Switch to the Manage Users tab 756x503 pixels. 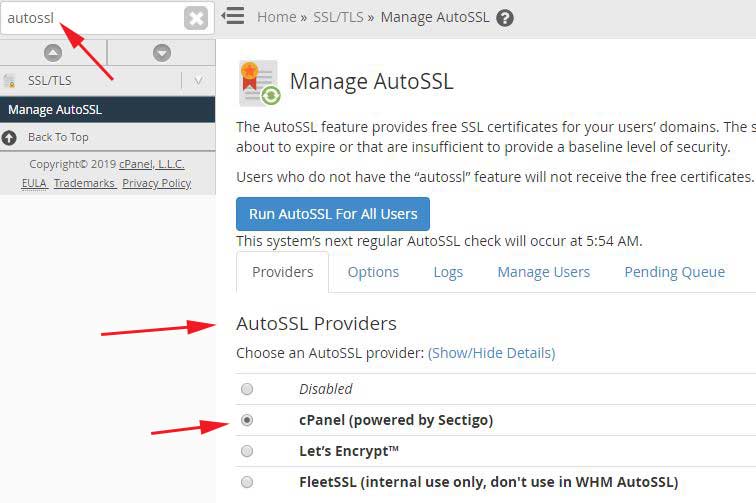click(543, 272)
